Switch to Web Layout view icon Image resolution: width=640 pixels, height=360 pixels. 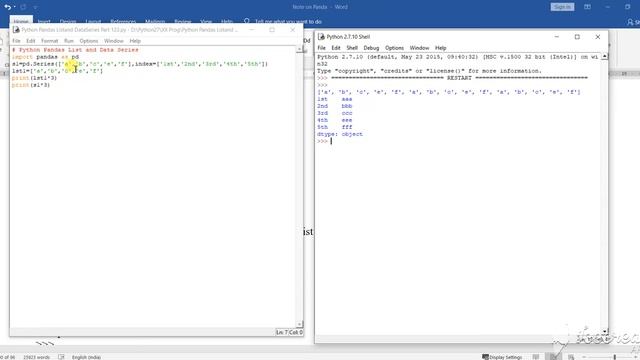point(571,357)
